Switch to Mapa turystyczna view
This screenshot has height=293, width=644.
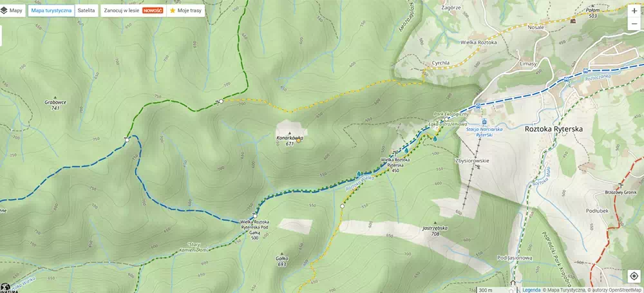[x=52, y=11]
